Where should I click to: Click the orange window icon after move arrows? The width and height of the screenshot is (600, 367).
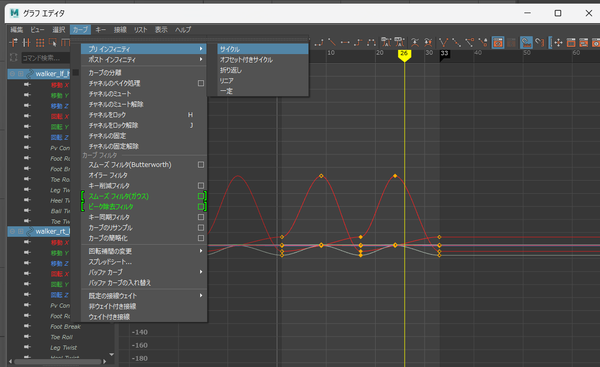tap(571, 42)
